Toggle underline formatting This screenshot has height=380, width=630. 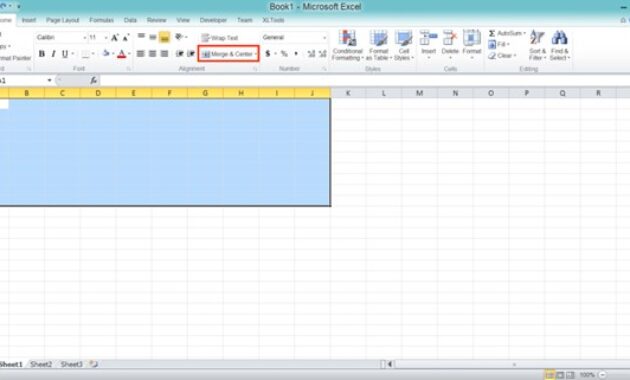tap(65, 54)
